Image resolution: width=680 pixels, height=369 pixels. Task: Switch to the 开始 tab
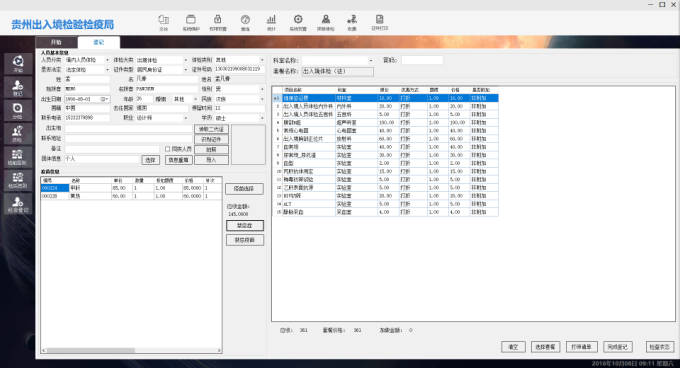click(x=56, y=42)
